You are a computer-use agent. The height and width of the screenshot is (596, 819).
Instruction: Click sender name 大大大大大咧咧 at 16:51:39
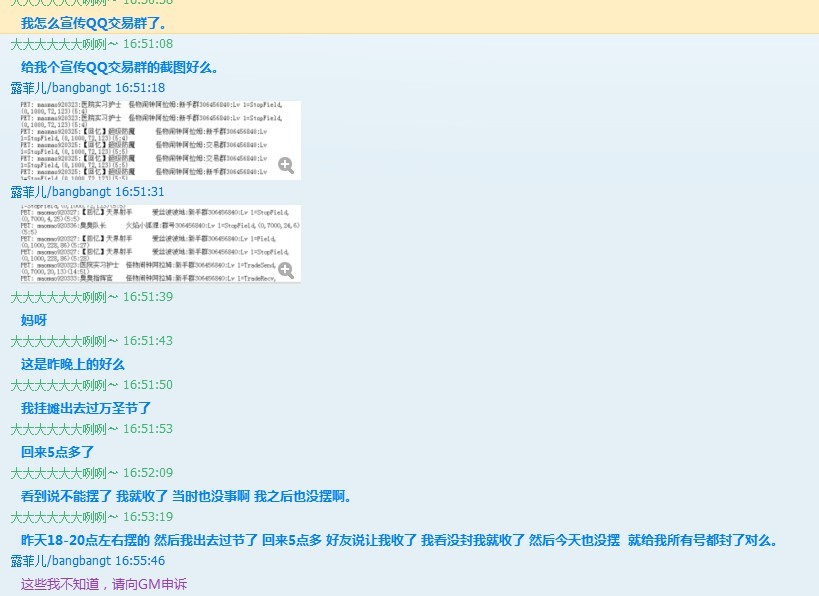tap(64, 297)
